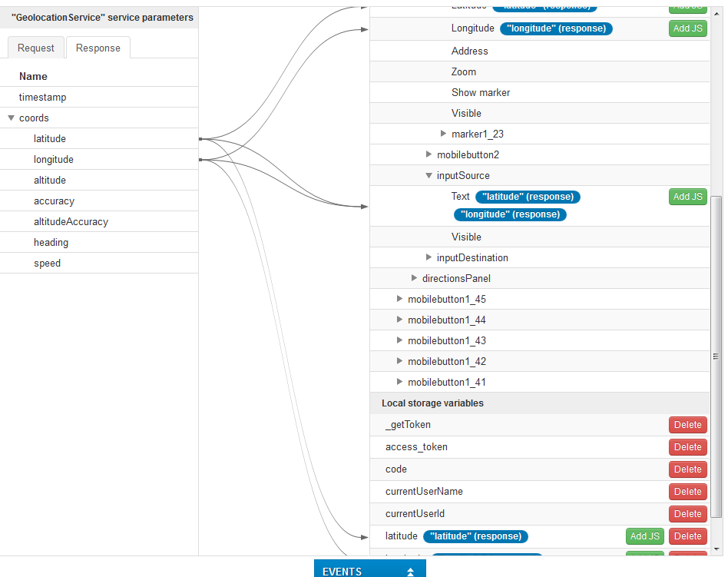Click the "longitude" (response) tag under Text
The image size is (728, 577).
point(510,214)
